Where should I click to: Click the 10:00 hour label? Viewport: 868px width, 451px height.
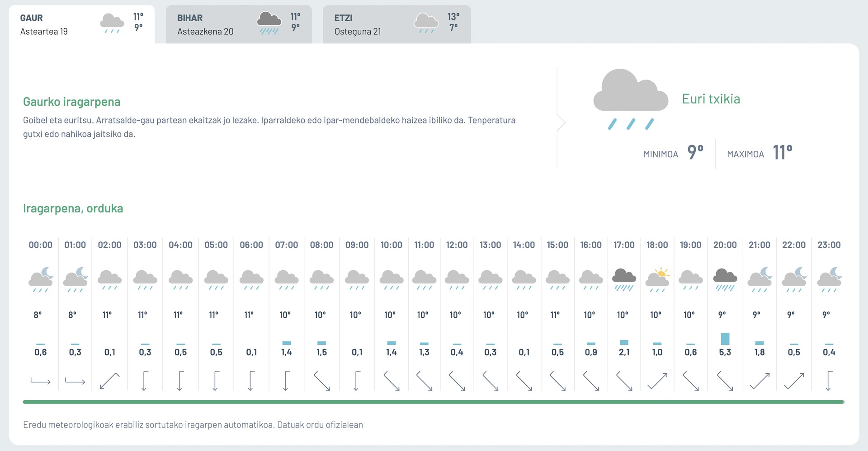[x=392, y=245]
